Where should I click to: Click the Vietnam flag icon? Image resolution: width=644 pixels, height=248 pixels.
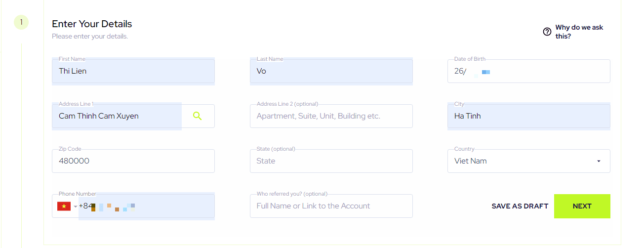click(64, 206)
